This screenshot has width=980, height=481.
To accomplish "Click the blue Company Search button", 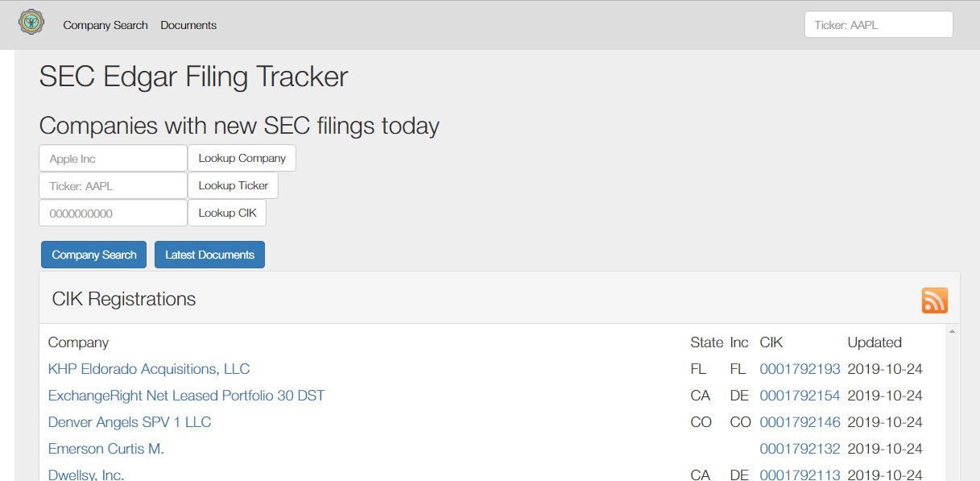I will pyautogui.click(x=93, y=255).
